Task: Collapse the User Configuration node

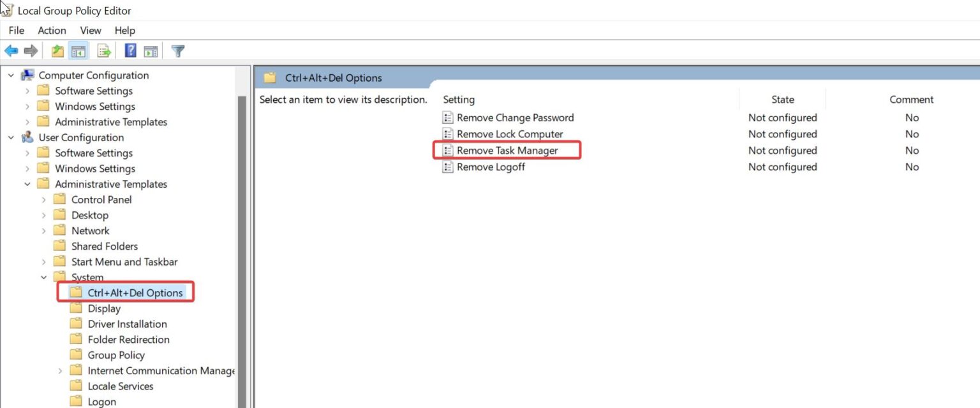Action: click(x=11, y=137)
